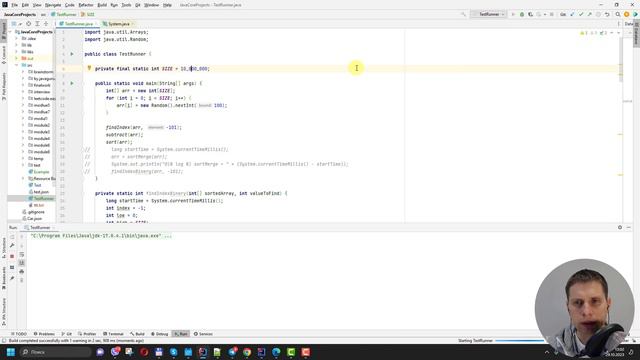Click the Git push arrow icon
The image size is (640, 360).
[x=589, y=14]
